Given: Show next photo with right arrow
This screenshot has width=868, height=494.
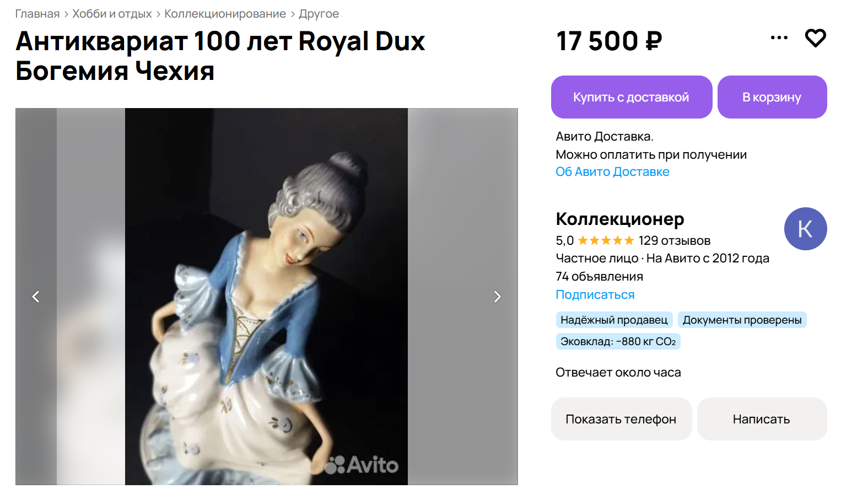Looking at the screenshot, I should [x=497, y=297].
